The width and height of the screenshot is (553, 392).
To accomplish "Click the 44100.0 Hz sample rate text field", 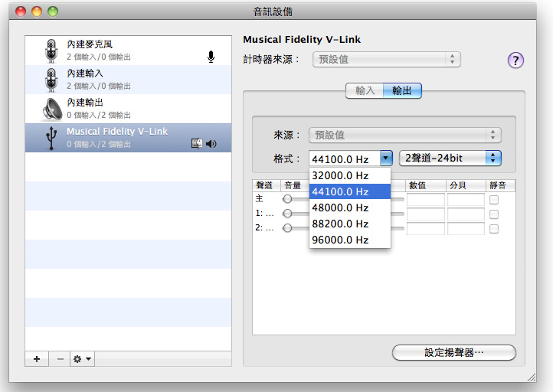I will tap(345, 159).
